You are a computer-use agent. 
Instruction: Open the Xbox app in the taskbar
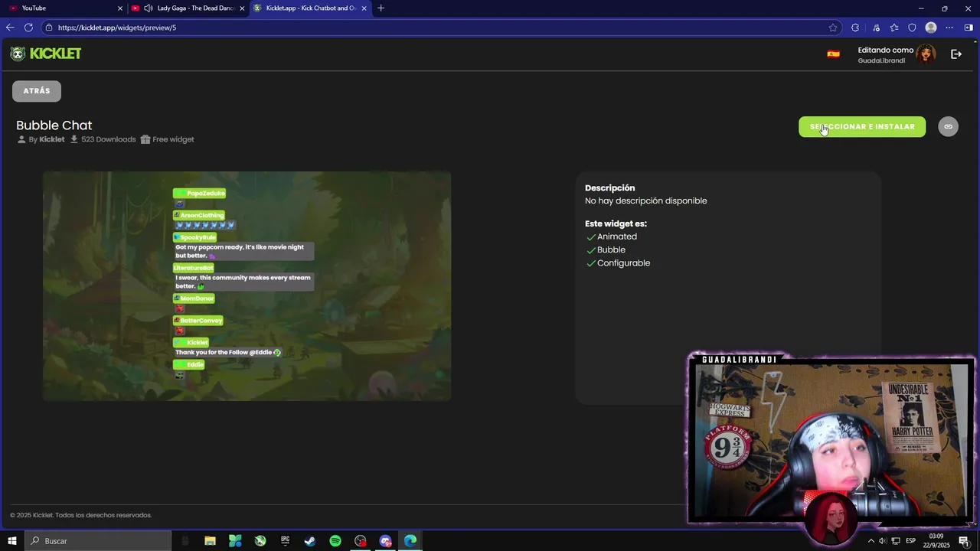pyautogui.click(x=260, y=541)
